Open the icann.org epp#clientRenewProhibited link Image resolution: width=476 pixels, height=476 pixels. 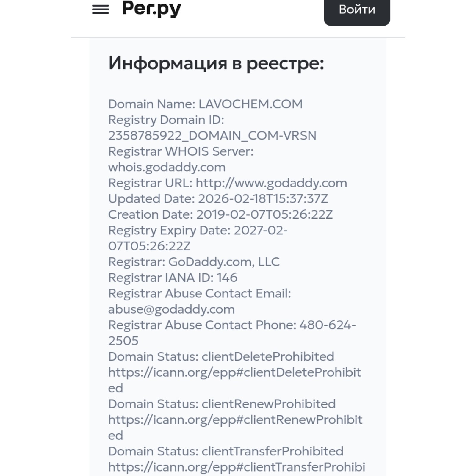coord(235,420)
